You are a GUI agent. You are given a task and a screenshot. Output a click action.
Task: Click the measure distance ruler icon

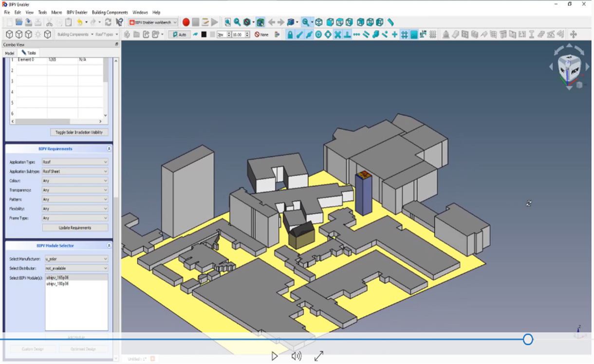point(390,22)
